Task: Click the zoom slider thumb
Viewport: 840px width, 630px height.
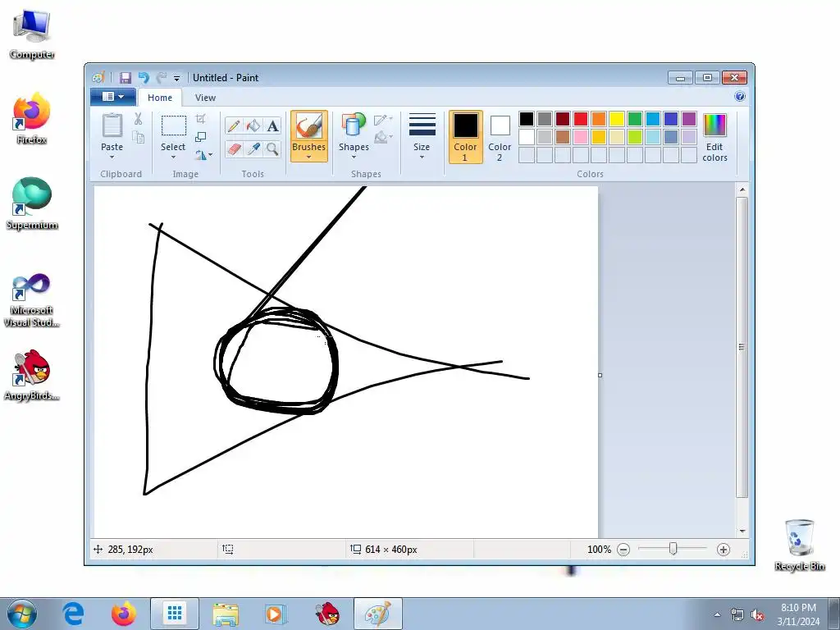Action: [673, 549]
